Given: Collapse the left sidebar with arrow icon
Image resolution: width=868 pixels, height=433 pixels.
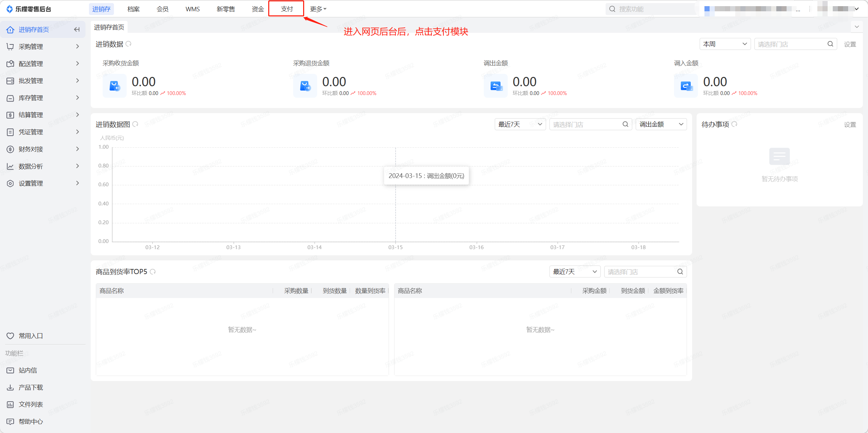Looking at the screenshot, I should 77,30.
